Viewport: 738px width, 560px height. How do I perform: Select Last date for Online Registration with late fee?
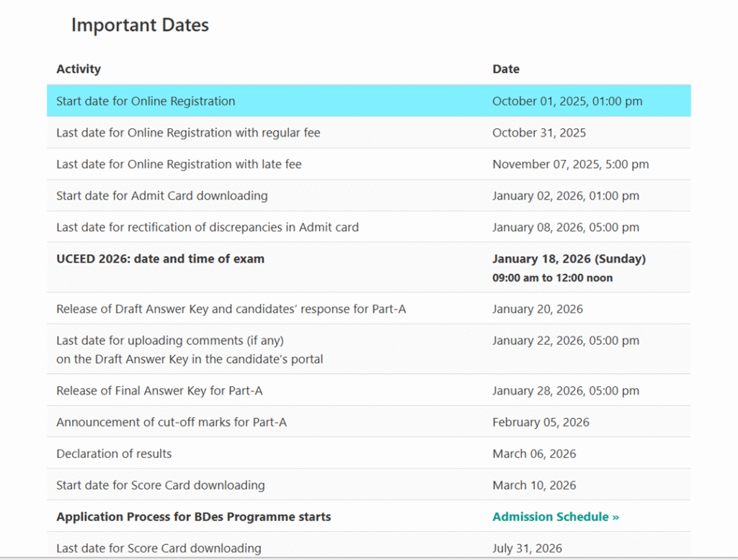pyautogui.click(x=179, y=164)
